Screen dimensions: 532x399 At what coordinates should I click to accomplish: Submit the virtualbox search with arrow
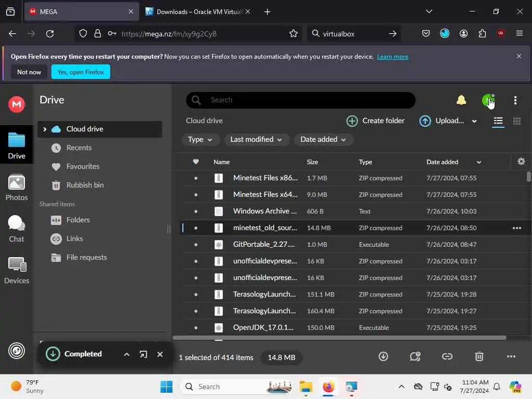[393, 34]
